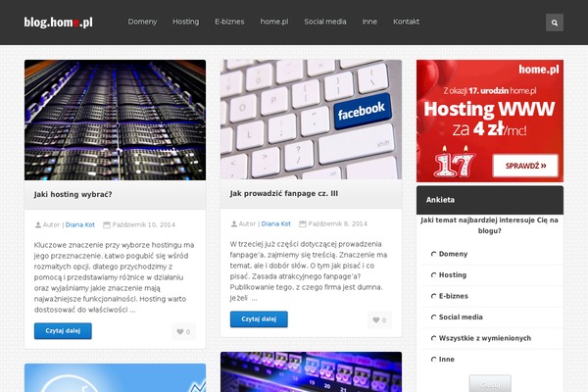Open Inne navigation item
This screenshot has width=588, height=392.
click(x=369, y=22)
